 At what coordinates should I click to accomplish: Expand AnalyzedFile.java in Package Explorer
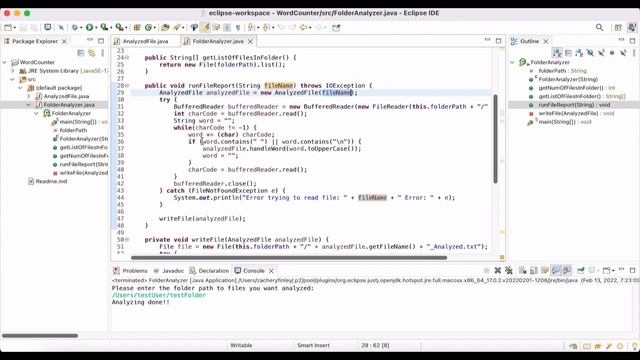(29, 96)
